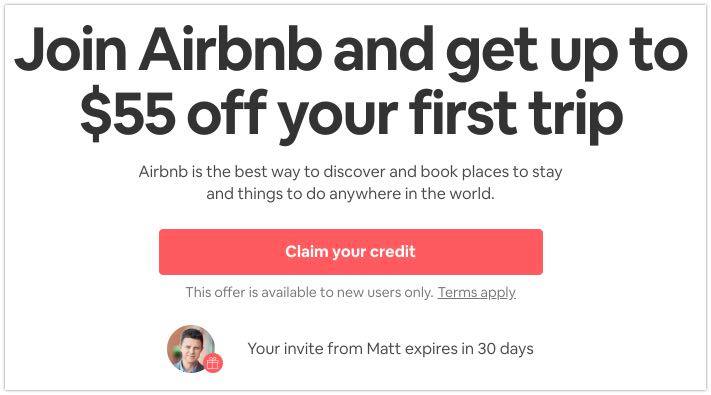Viewport: 711px width, 395px height.
Task: Click the word off in the headline
Action: coord(227,113)
